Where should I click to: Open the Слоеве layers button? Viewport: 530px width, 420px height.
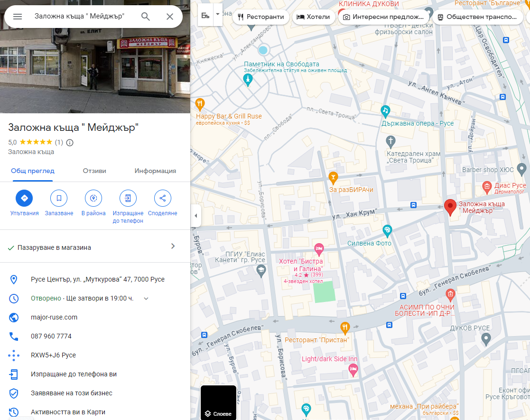[x=218, y=403]
